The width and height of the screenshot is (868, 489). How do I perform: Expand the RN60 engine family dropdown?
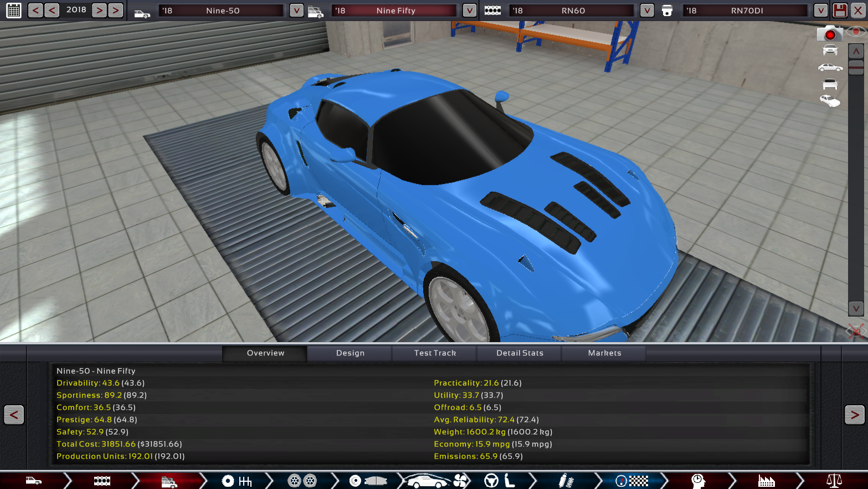[646, 11]
